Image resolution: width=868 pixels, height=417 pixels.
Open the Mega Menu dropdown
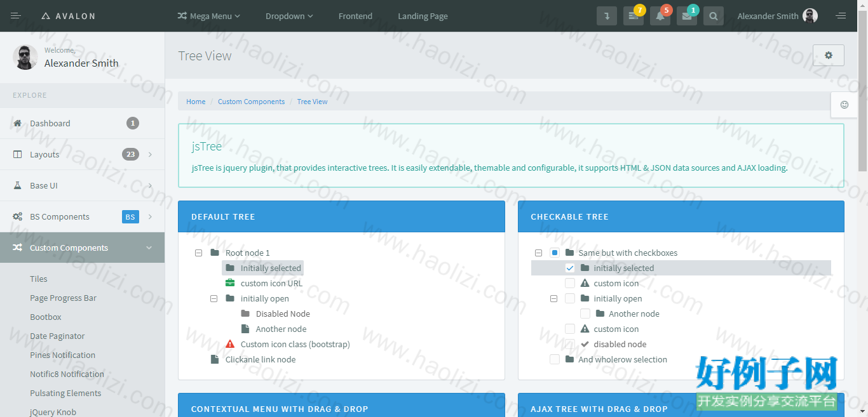point(208,16)
